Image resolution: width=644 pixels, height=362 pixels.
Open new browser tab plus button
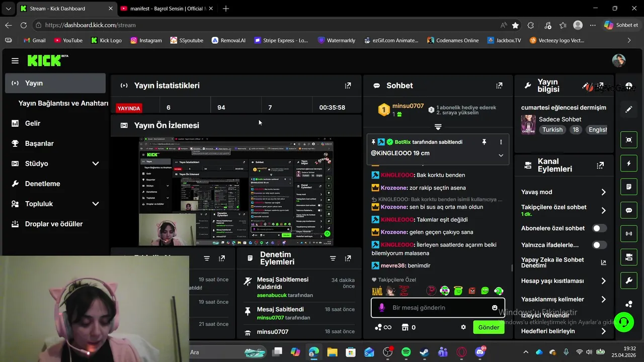tap(226, 9)
